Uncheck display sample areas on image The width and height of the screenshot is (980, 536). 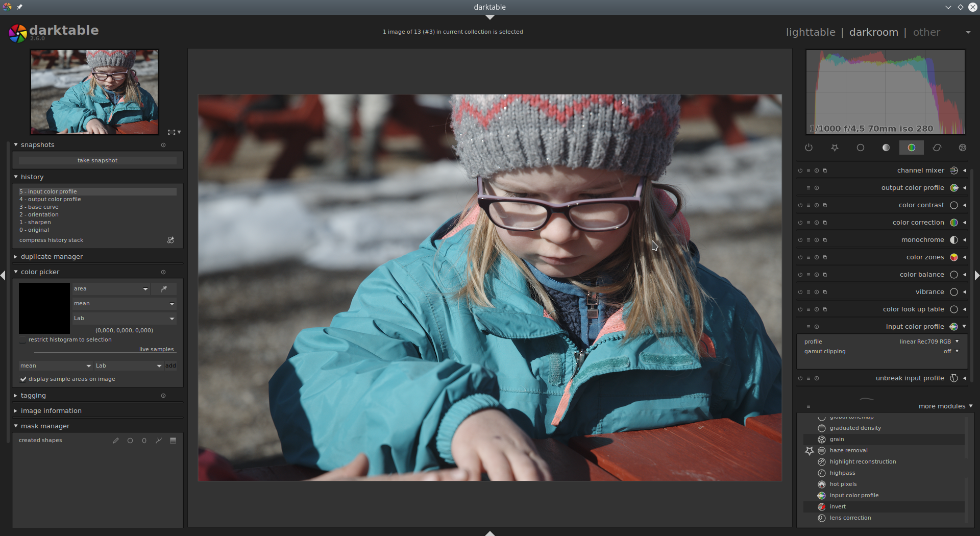coord(23,379)
